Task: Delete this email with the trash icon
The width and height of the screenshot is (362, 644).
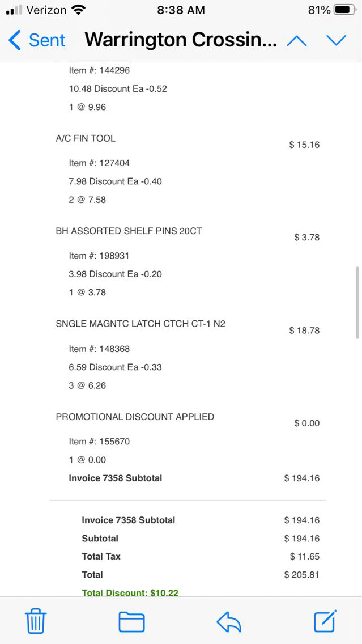Action: (36, 621)
